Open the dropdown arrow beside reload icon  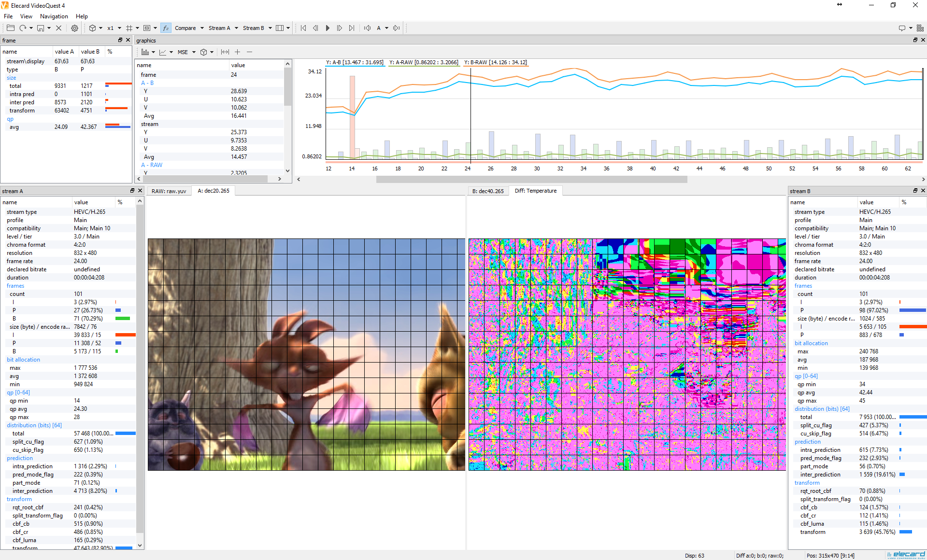[31, 28]
